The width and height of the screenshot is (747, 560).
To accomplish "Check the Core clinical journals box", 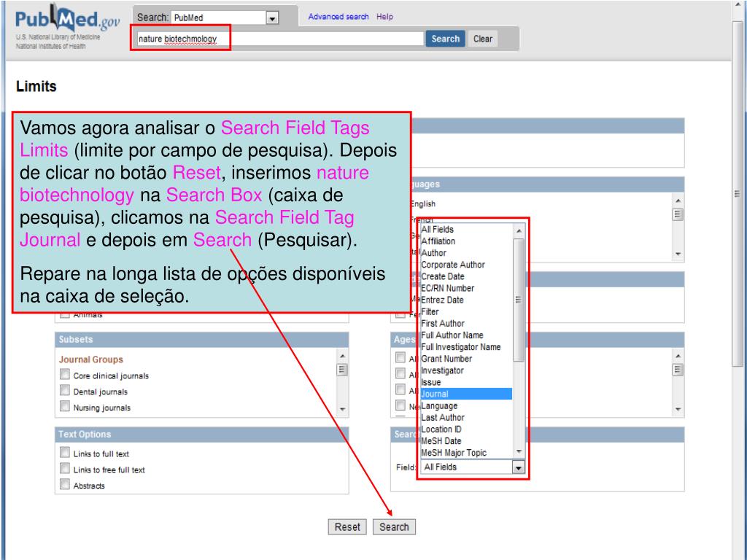I will [65, 374].
